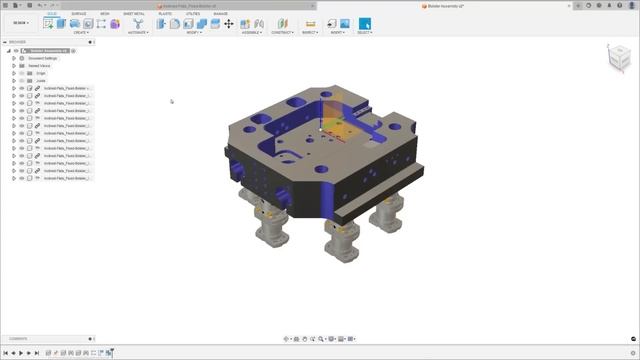
Task: Select the Shell tool
Action: tap(188, 24)
